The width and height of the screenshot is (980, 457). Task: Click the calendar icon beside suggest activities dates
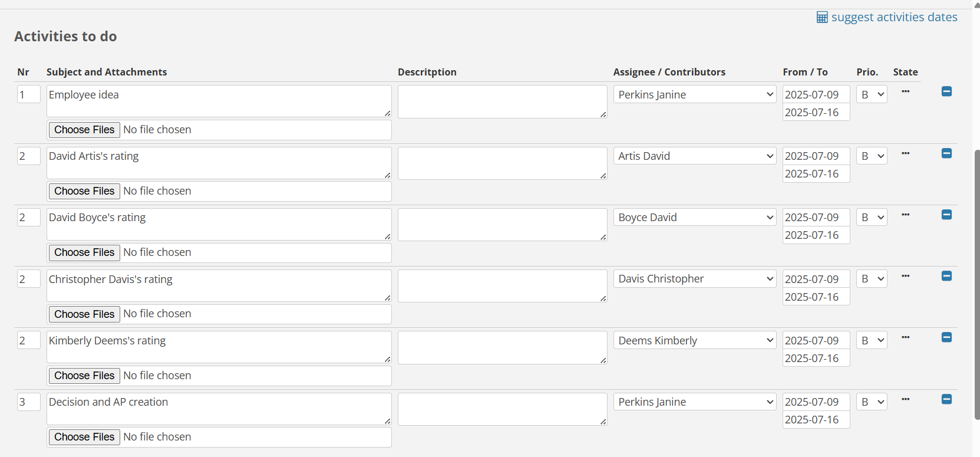click(x=821, y=18)
